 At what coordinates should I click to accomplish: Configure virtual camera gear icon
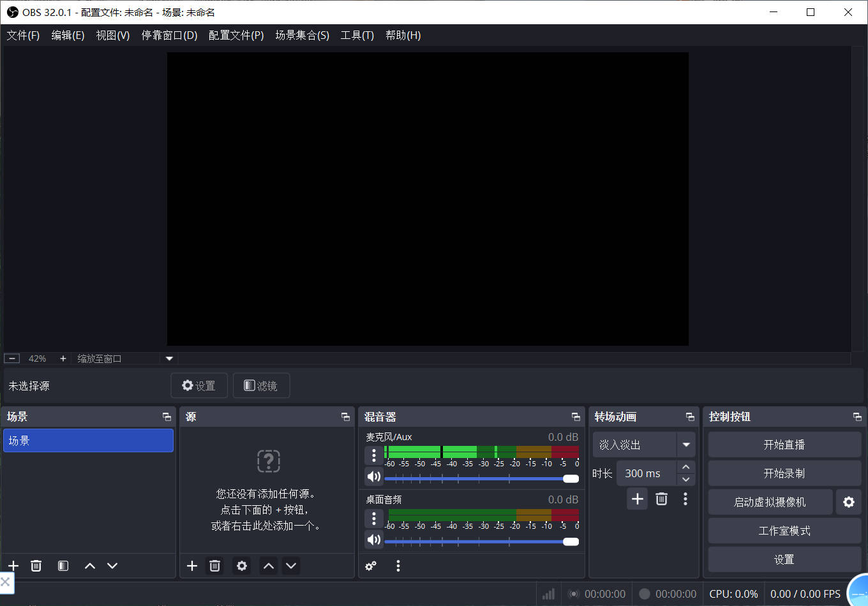point(848,502)
